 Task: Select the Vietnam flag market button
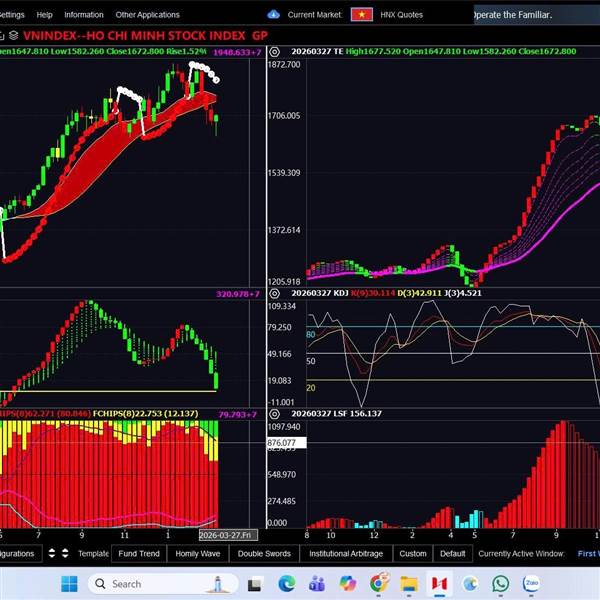coord(362,15)
